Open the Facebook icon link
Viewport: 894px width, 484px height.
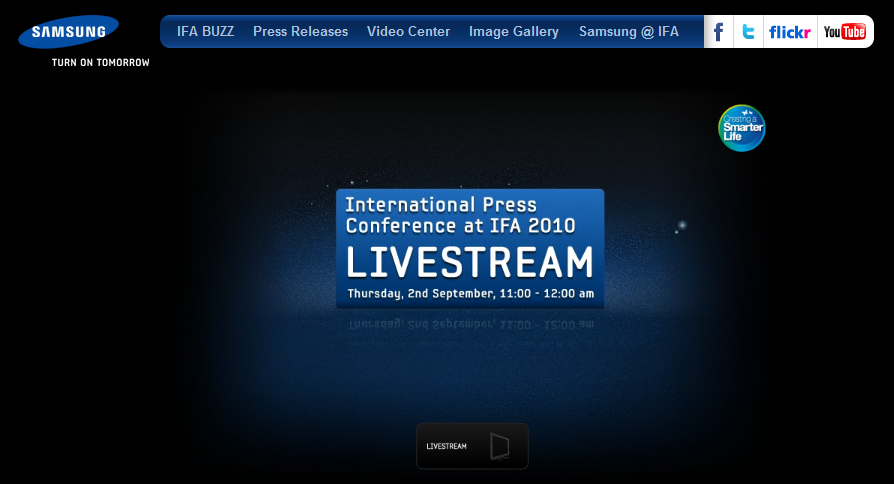718,32
